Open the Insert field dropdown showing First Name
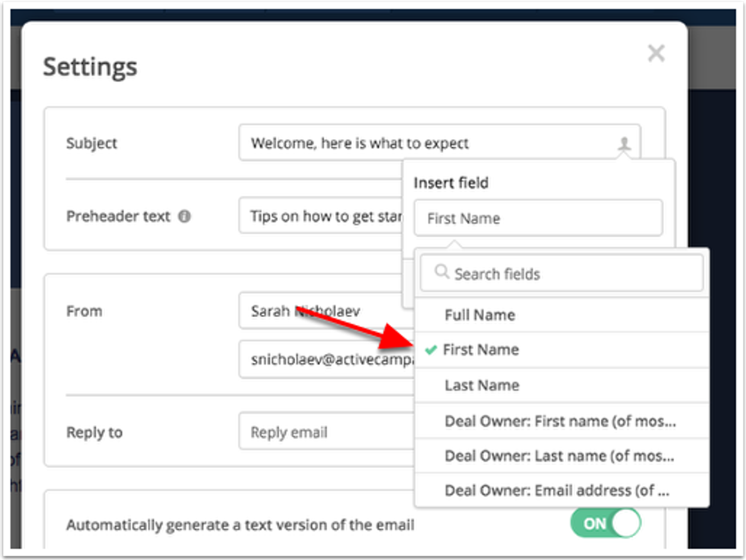Screen dimensions: 746x560 tap(538, 218)
